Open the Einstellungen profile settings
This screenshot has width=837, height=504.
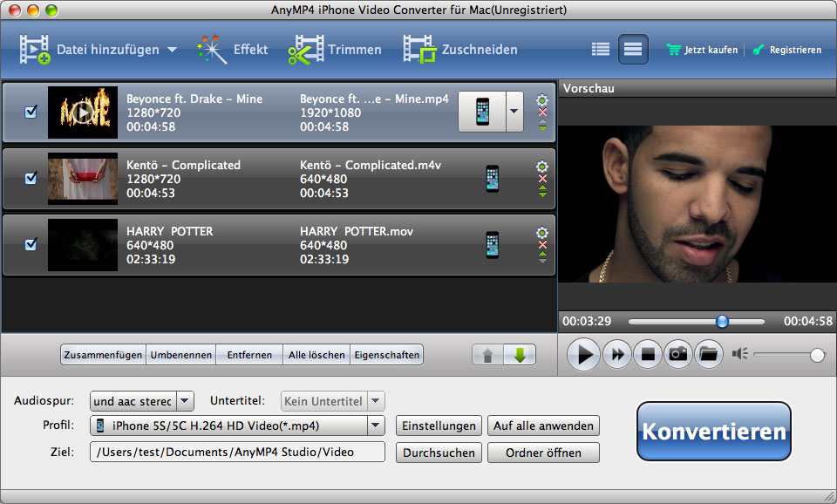(x=439, y=426)
